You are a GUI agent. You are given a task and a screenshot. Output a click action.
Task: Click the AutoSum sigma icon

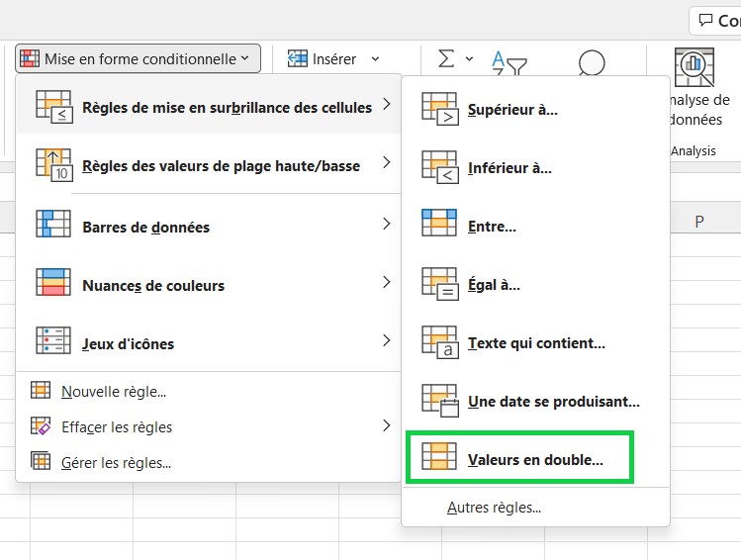(x=446, y=58)
